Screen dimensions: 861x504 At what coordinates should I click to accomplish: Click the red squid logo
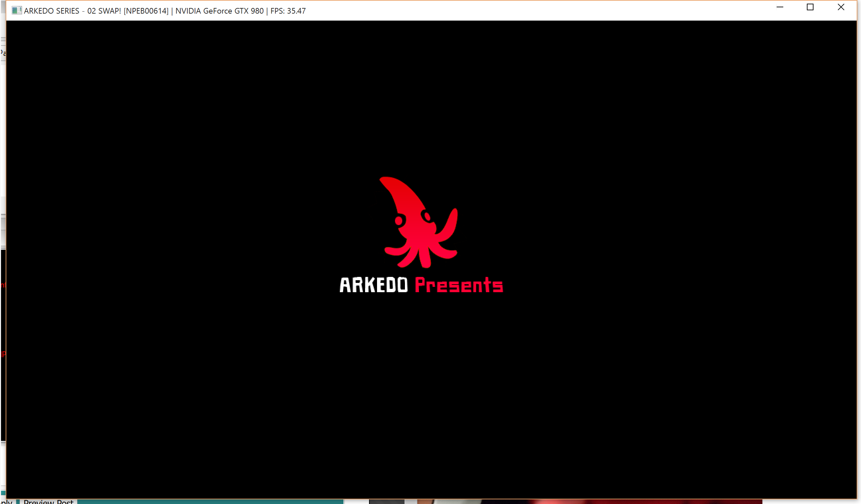[419, 222]
